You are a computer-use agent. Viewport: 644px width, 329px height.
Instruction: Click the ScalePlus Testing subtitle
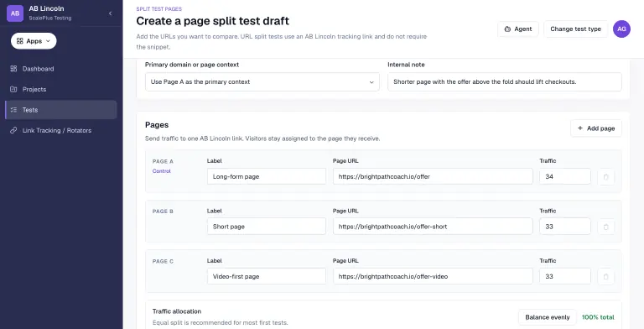click(50, 18)
